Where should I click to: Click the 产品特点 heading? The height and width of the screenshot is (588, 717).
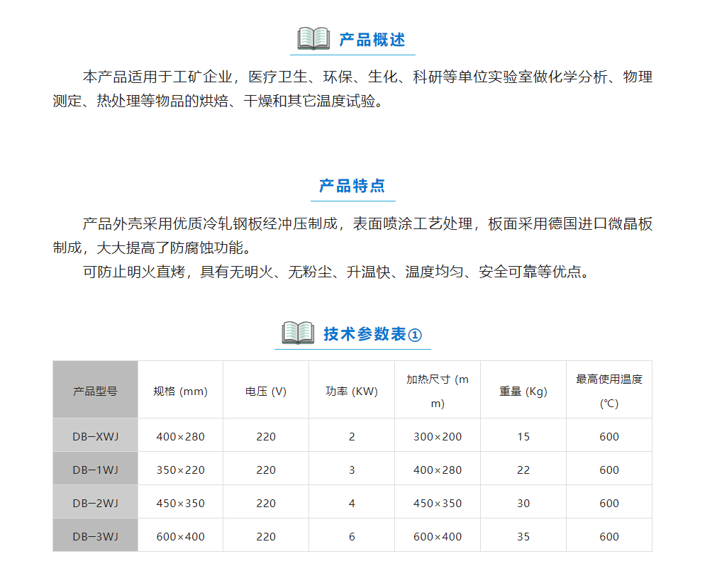[x=352, y=186]
